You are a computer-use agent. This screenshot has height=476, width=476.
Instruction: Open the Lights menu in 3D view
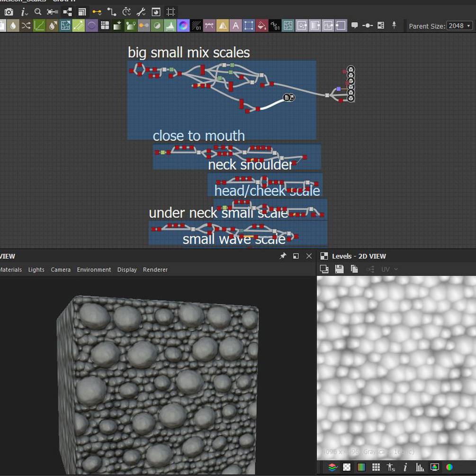[x=36, y=269]
